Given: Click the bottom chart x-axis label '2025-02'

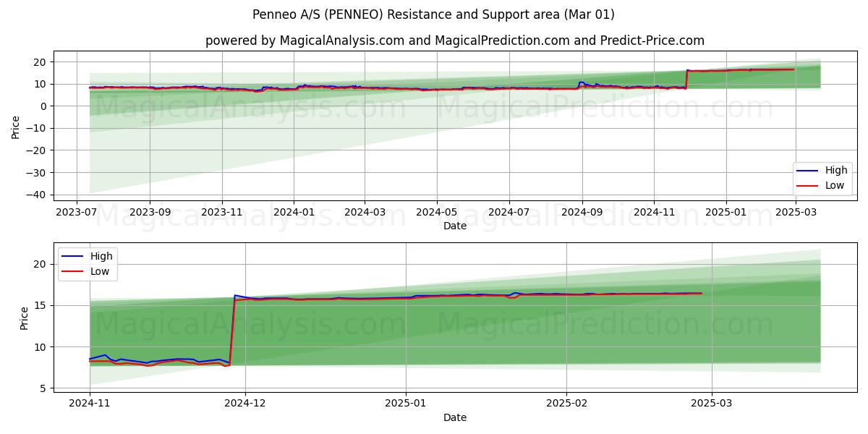Looking at the screenshot, I should click(x=566, y=404).
